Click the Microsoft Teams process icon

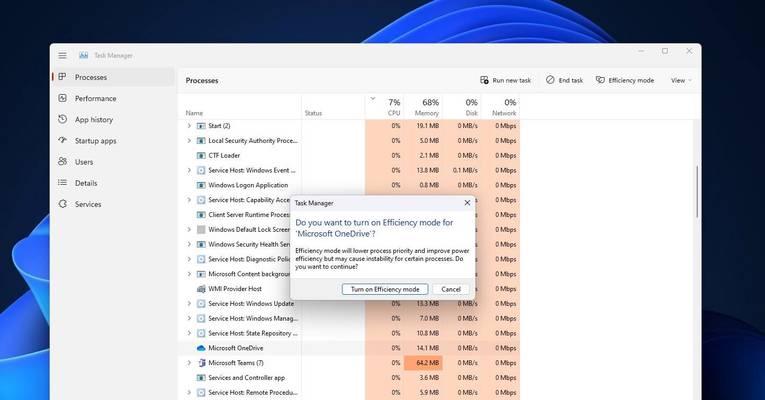coord(201,363)
